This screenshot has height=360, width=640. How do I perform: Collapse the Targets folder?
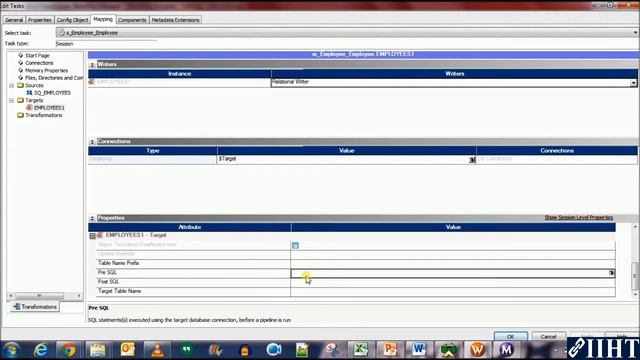11,100
